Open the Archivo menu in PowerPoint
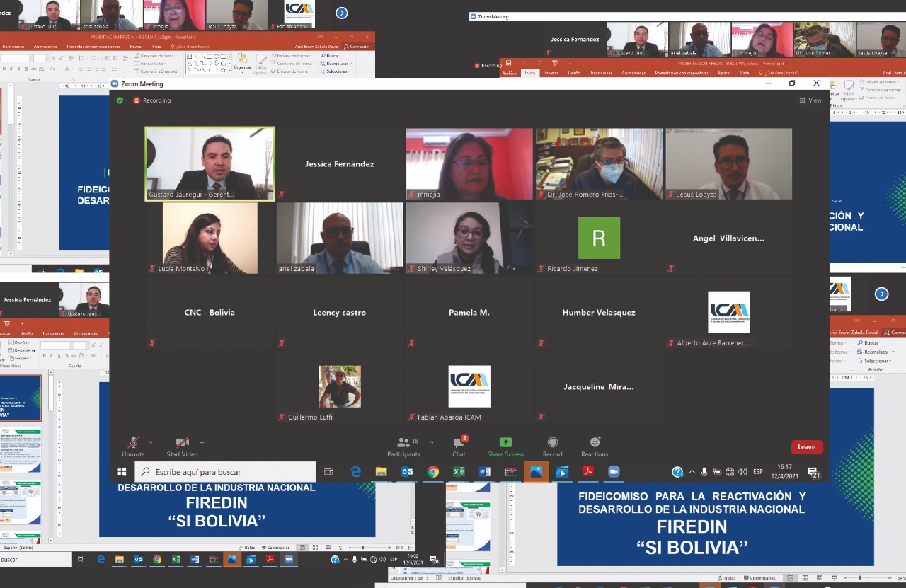Viewport: 906px width, 588px height. (x=509, y=72)
